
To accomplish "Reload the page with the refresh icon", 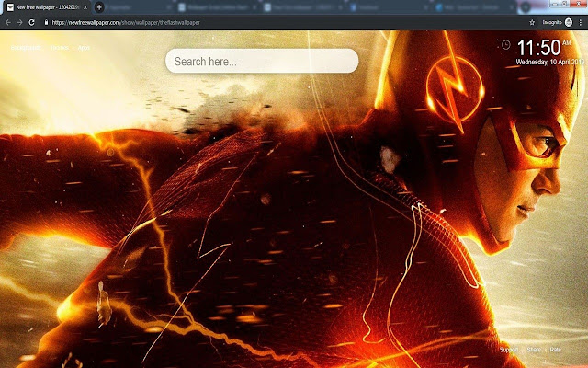I will click(x=32, y=22).
